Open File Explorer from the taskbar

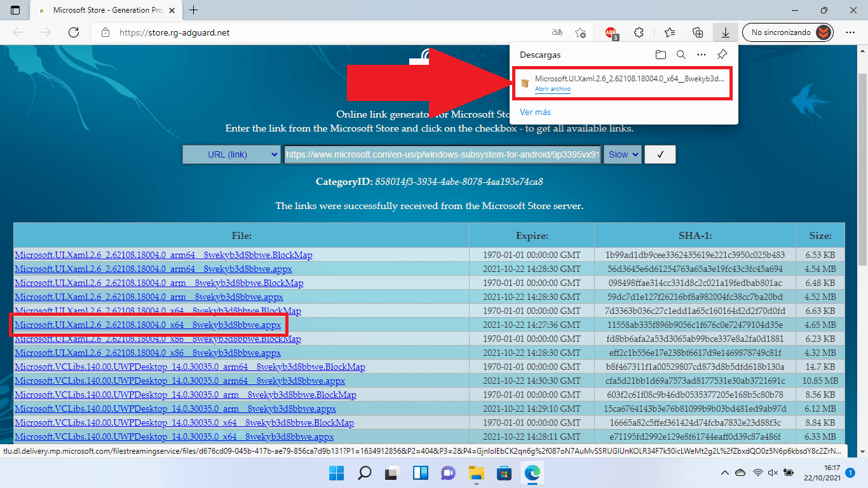tap(477, 473)
